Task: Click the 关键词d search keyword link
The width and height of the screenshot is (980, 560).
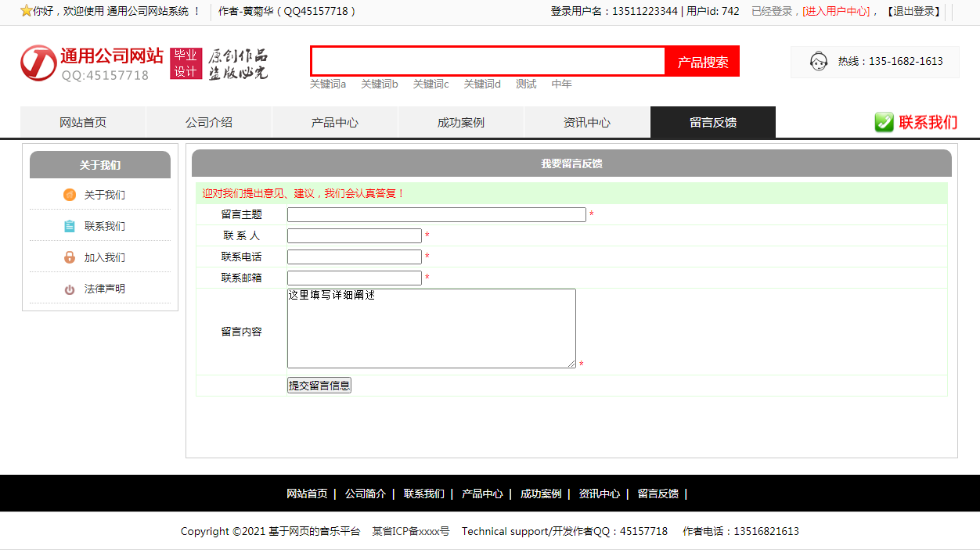Action: click(482, 84)
